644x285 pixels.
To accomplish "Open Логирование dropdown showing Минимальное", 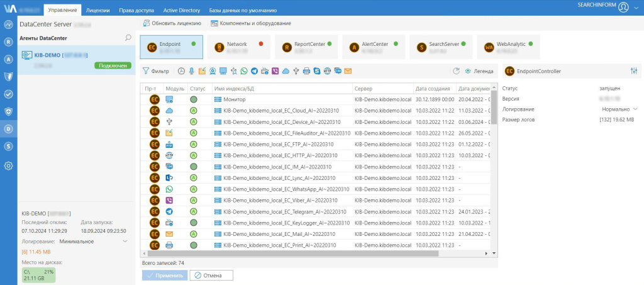I will 124,241.
